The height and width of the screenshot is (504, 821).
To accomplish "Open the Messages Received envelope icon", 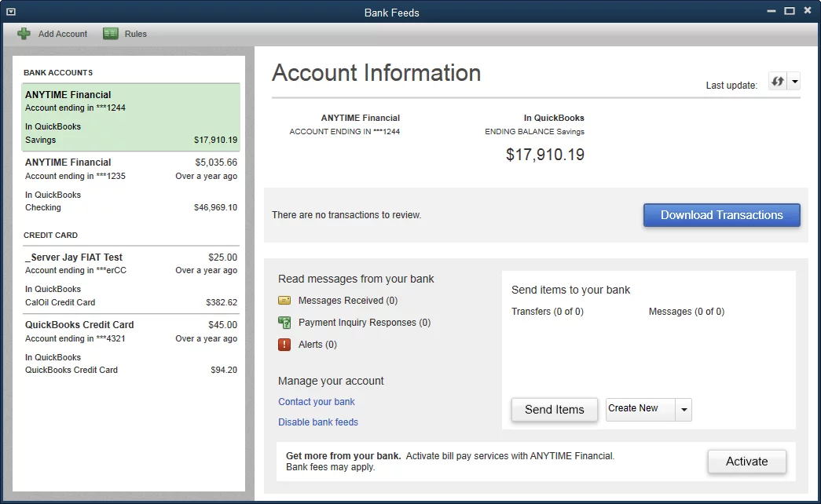I will point(284,300).
